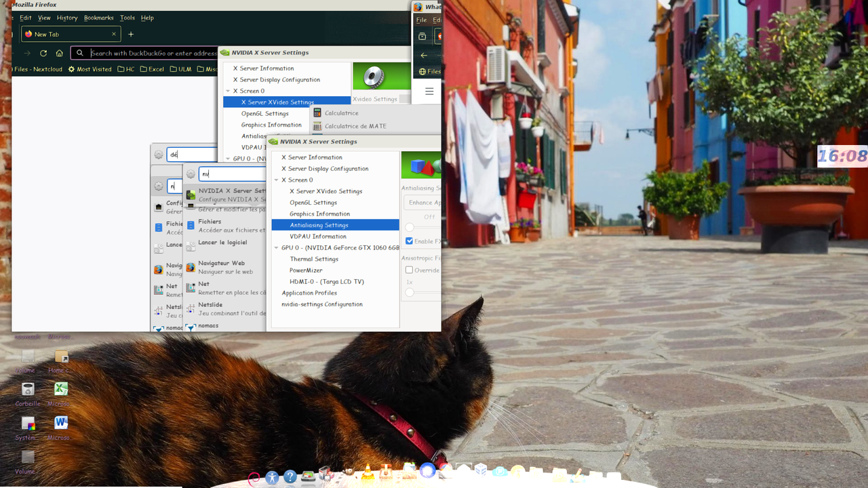The height and width of the screenshot is (488, 868).
Task: Launch NVIDIA X Server Settings result
Action: click(x=225, y=195)
